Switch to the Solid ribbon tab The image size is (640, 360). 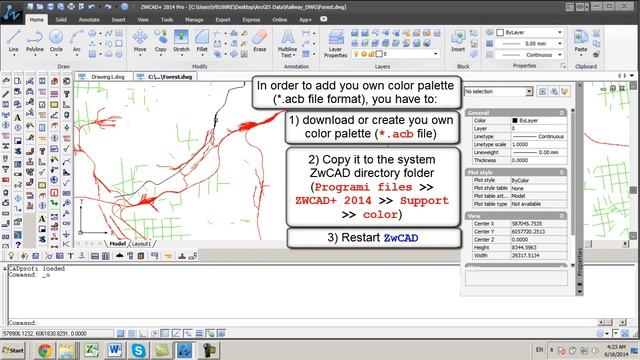point(61,19)
